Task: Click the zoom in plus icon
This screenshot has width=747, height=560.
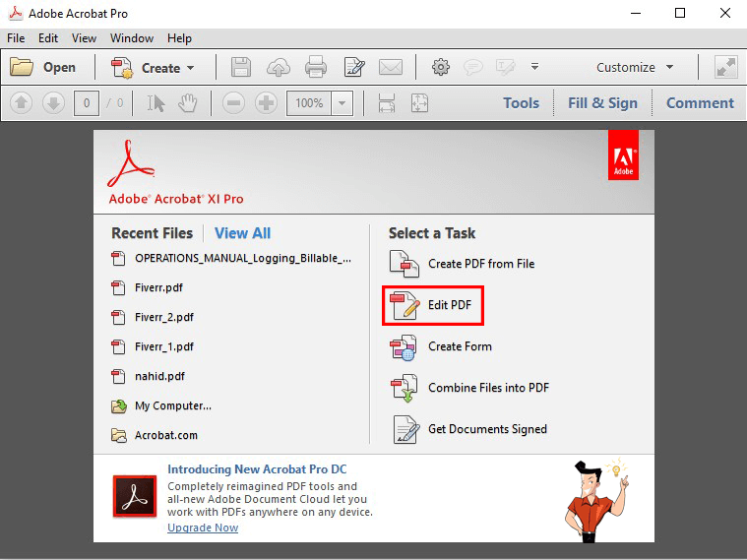Action: 266,103
